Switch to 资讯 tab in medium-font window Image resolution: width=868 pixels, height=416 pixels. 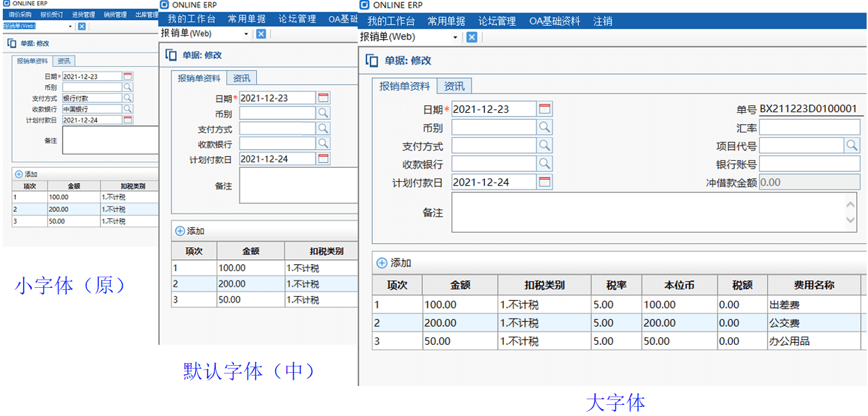click(x=242, y=78)
